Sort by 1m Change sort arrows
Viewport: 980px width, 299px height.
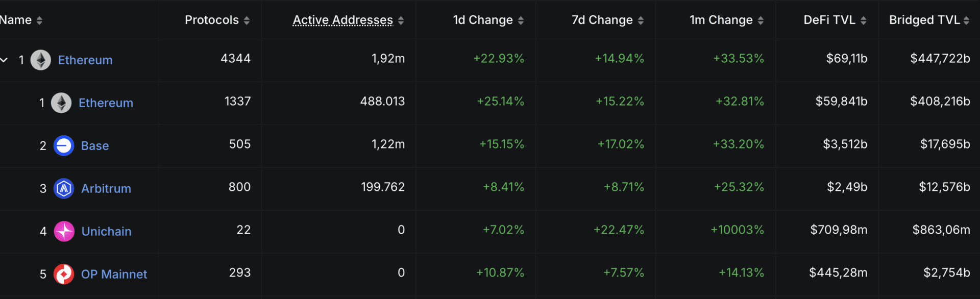point(761,20)
